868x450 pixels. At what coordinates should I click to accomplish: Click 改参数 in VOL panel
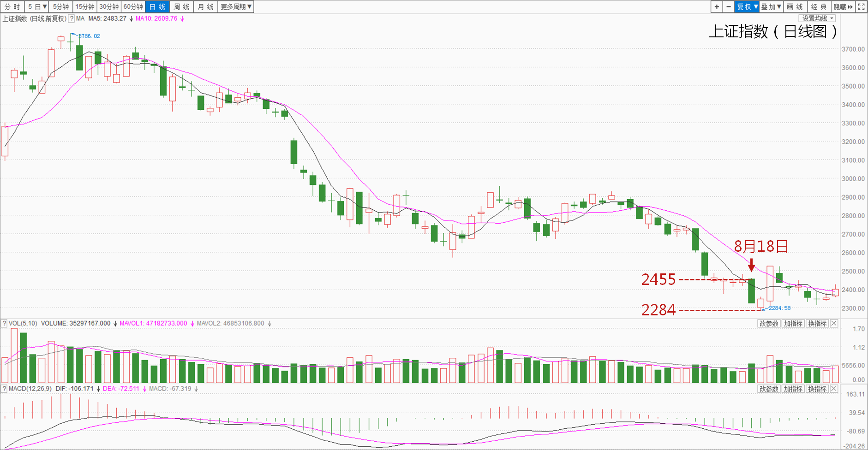[x=769, y=324]
